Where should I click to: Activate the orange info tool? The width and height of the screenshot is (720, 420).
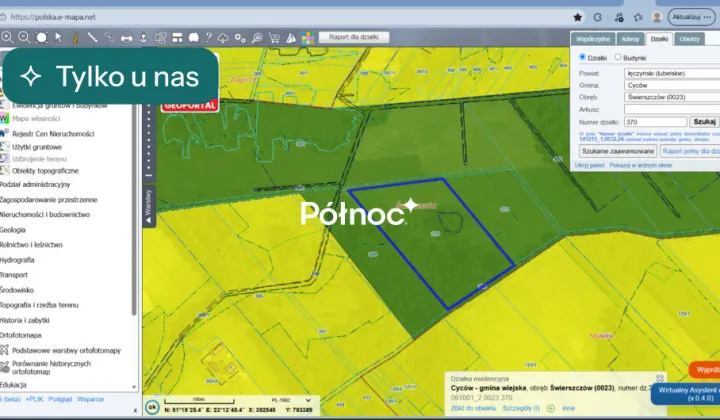point(75,38)
